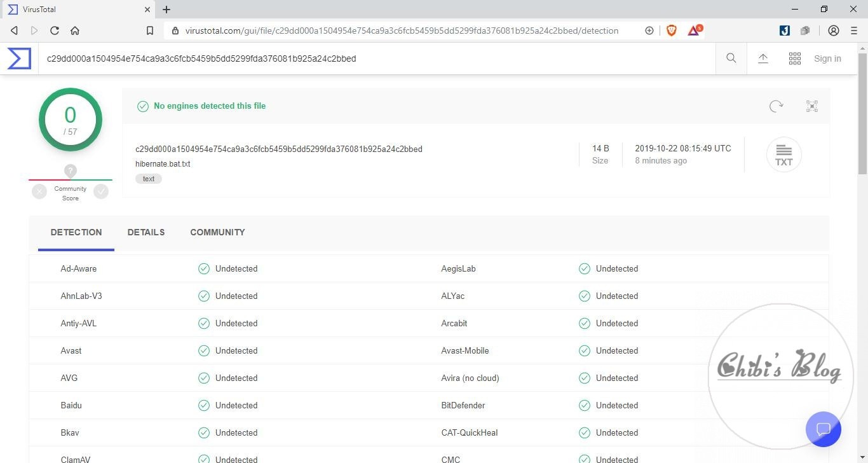
Task: Click the Sign in link
Action: coord(827,59)
